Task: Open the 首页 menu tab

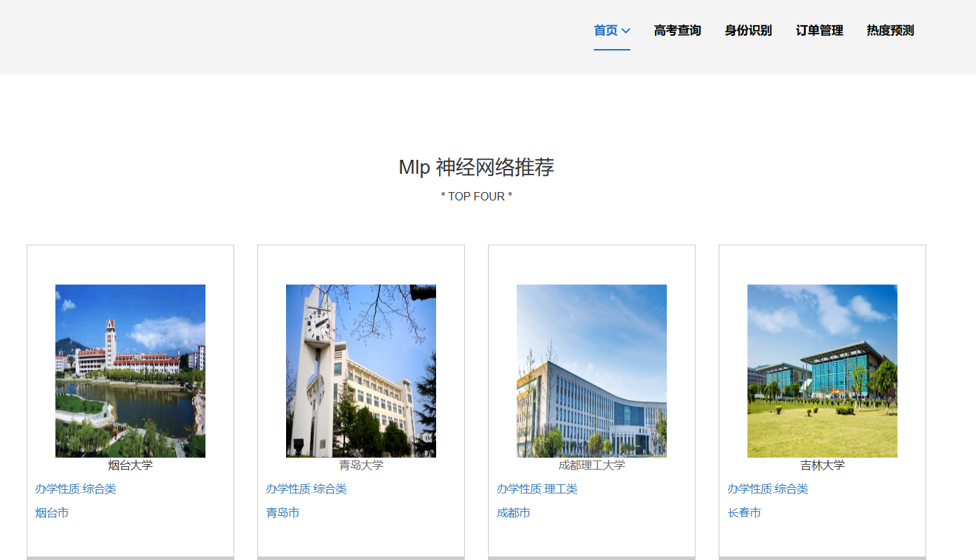Action: tap(611, 31)
